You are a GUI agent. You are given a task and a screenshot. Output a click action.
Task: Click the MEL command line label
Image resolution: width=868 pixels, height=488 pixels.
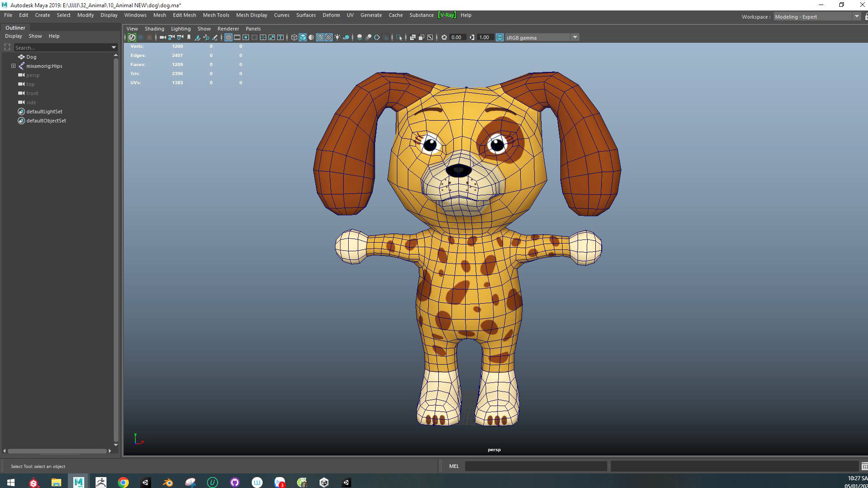454,466
